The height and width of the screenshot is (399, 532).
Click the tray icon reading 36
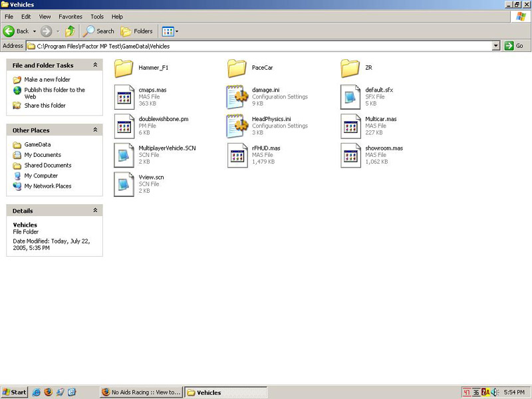click(x=476, y=392)
